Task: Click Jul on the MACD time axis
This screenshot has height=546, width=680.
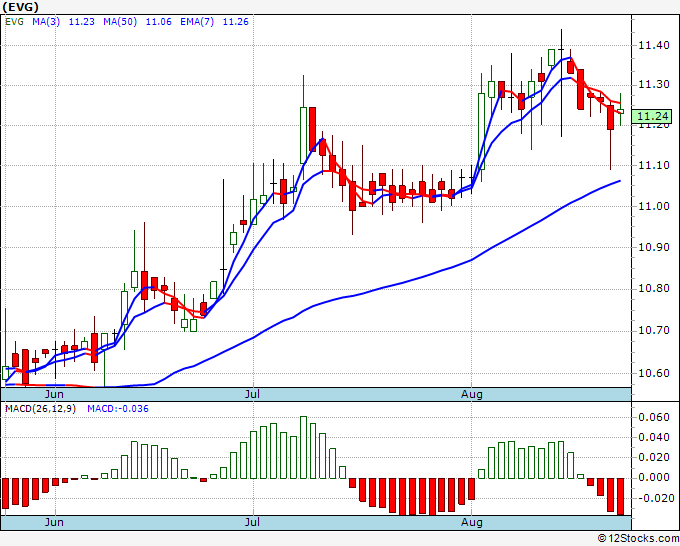Action: pos(252,522)
